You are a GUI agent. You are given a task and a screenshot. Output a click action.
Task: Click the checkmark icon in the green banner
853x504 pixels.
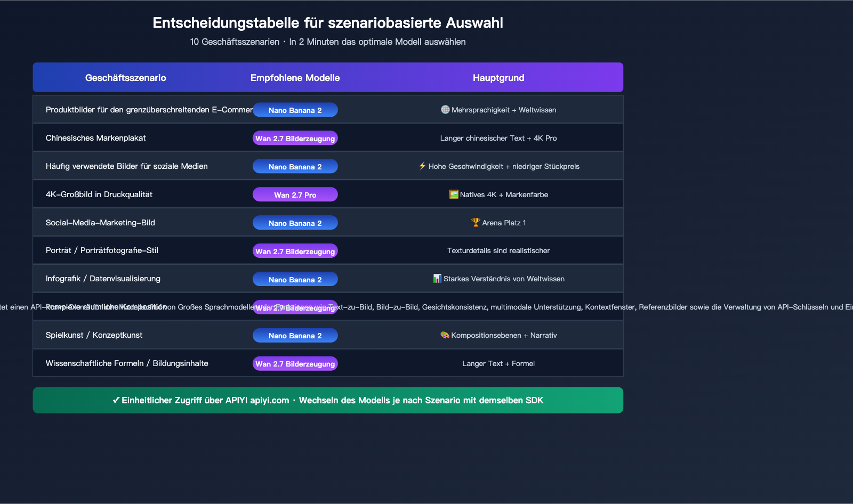[116, 400]
